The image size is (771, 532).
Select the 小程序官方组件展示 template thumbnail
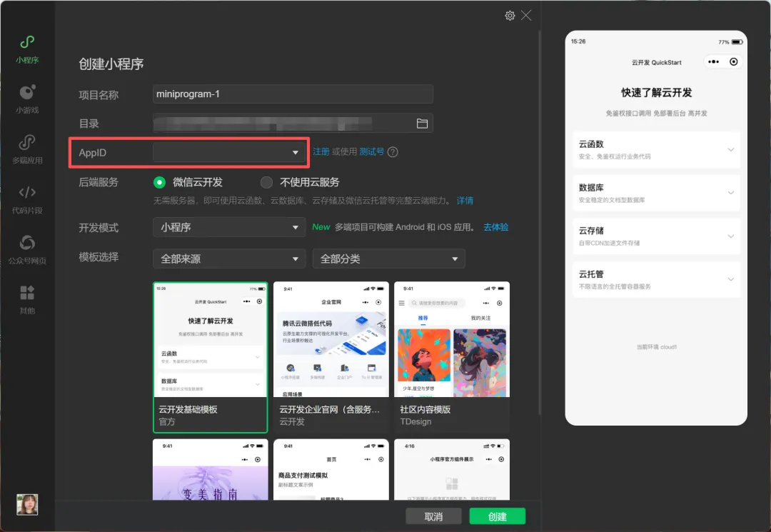[452, 470]
